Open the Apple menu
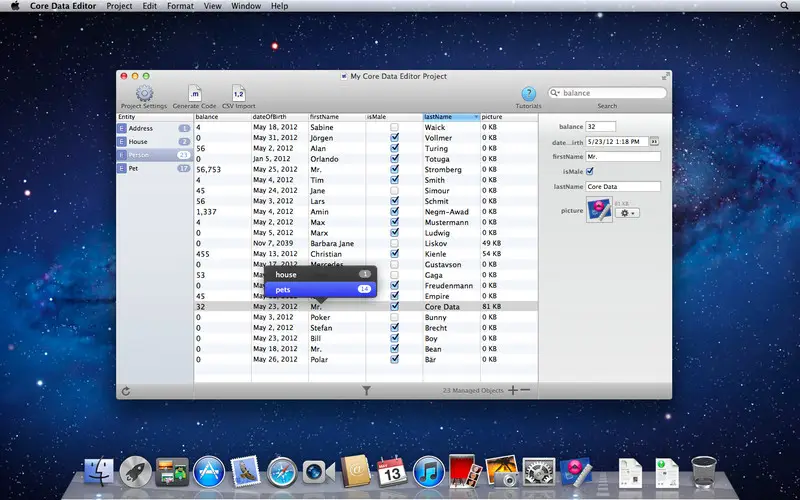 (x=15, y=6)
